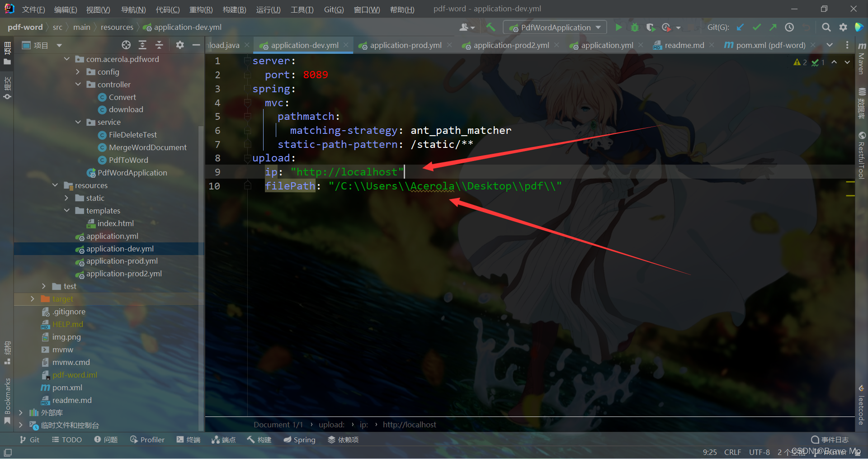
Task: Go to previous highlighted error arrow
Action: pos(834,62)
